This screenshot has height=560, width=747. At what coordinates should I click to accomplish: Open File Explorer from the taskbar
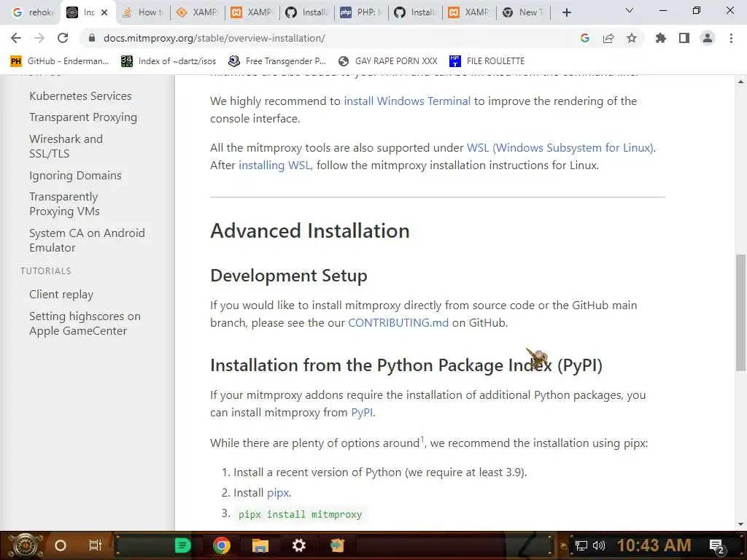[260, 545]
